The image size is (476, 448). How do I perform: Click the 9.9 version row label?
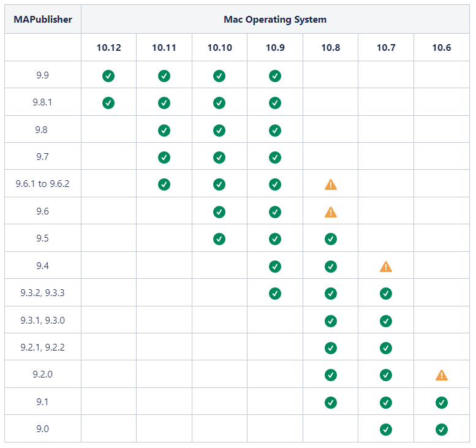42,75
